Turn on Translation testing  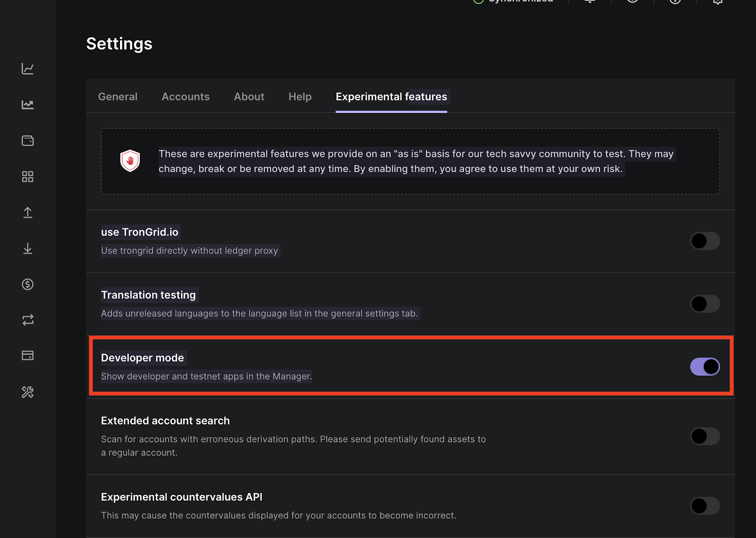point(705,304)
